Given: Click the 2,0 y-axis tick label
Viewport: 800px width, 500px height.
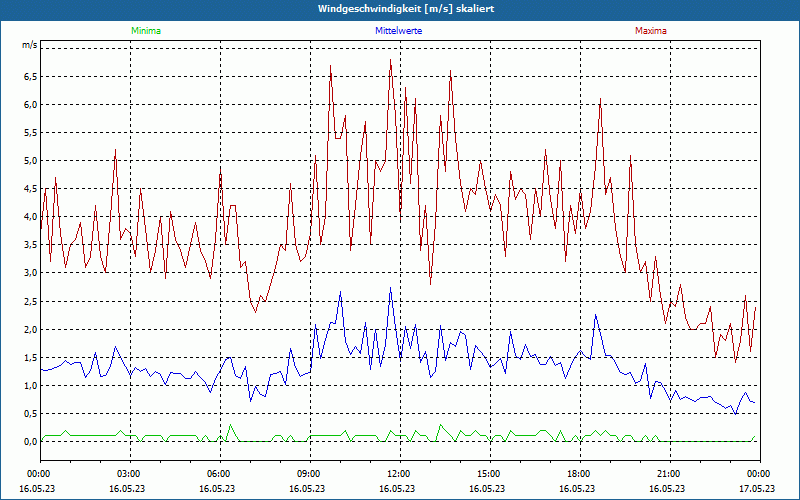Looking at the screenshot, I should [x=30, y=329].
